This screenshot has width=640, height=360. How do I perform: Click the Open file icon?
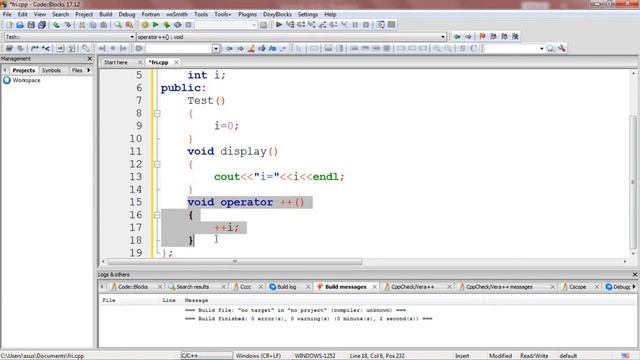[20, 25]
